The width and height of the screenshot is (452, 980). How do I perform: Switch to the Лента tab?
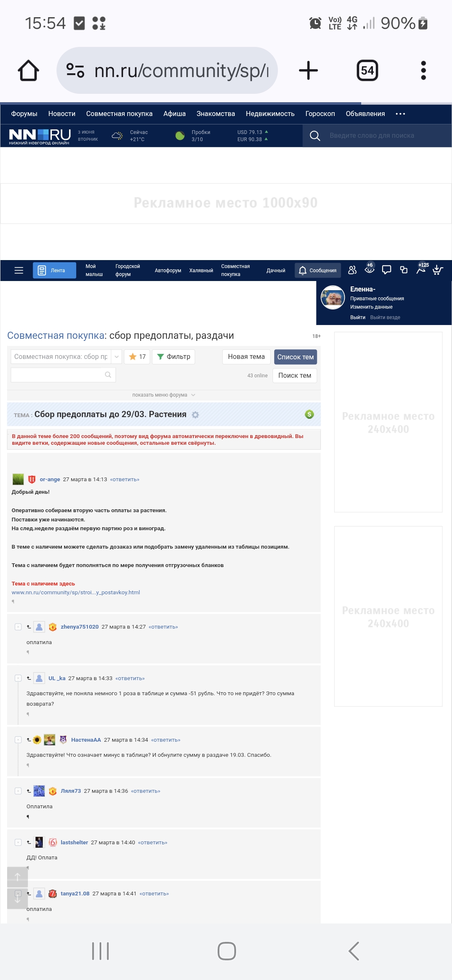point(54,271)
